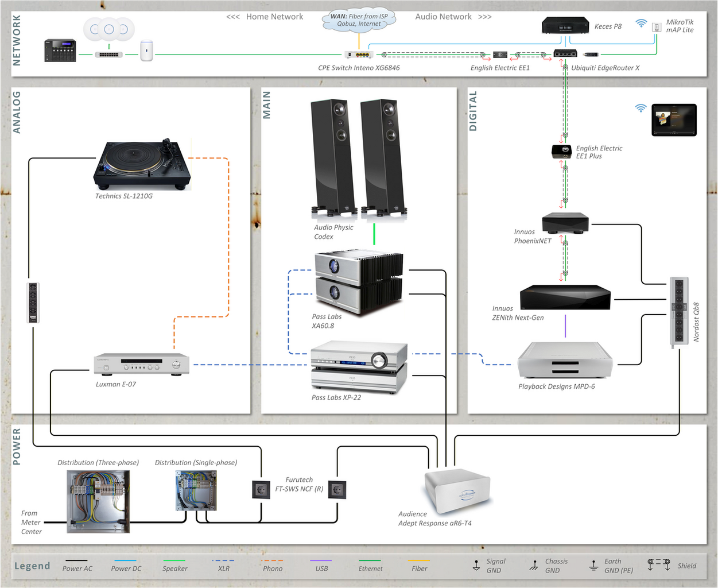
Task: Click the NETWORK section heading
Action: 17,40
